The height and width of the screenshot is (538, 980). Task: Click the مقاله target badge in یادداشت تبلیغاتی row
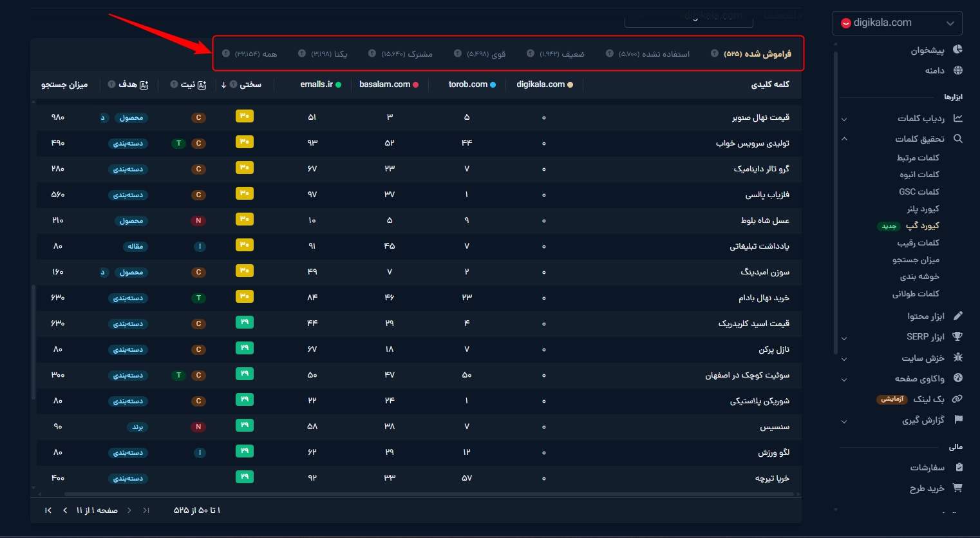pyautogui.click(x=135, y=246)
